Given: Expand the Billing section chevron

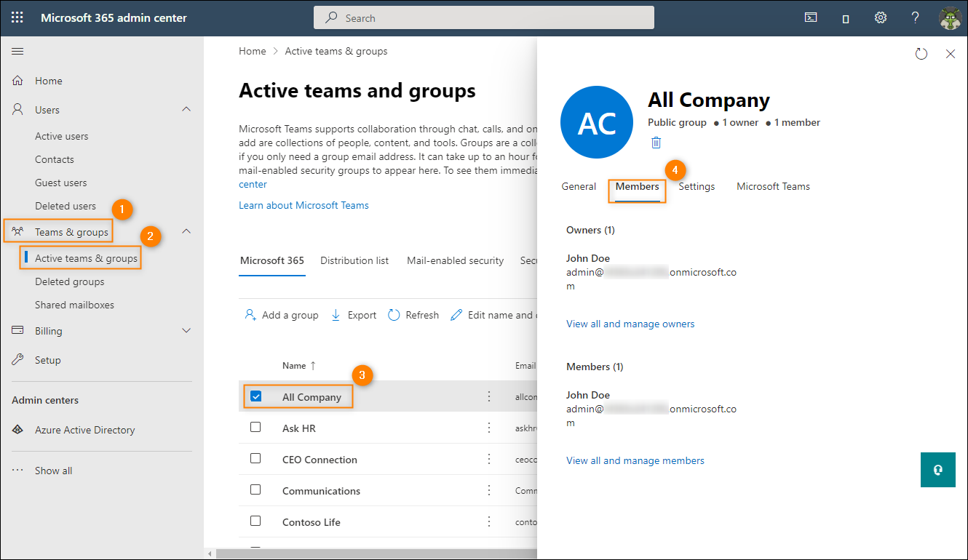Looking at the screenshot, I should pos(186,331).
